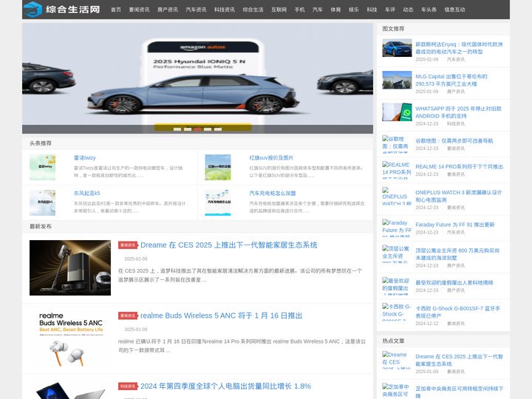Image resolution: width=532 pixels, height=399 pixels.
Task: Open 新款斯柯达Enyaq sidebar article link
Action: tap(459, 48)
